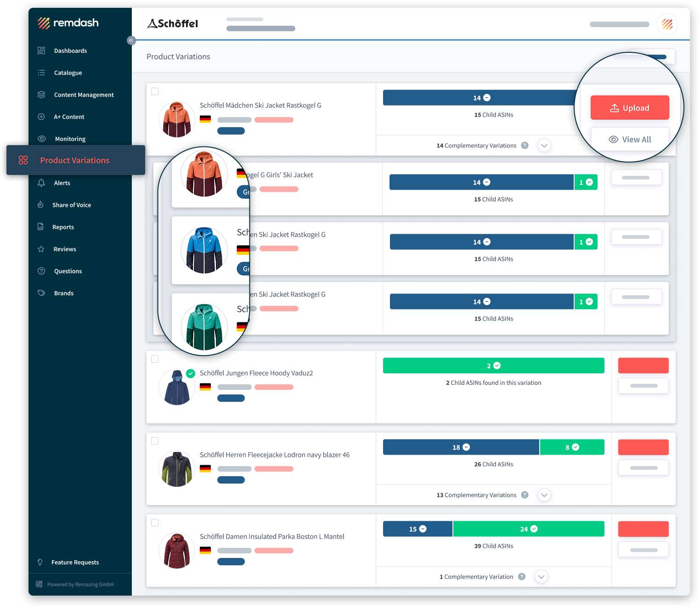The height and width of the screenshot is (608, 700).
Task: Select the checkbox for Jungen Fleece Hoody Vaduz2
Action: point(155,359)
